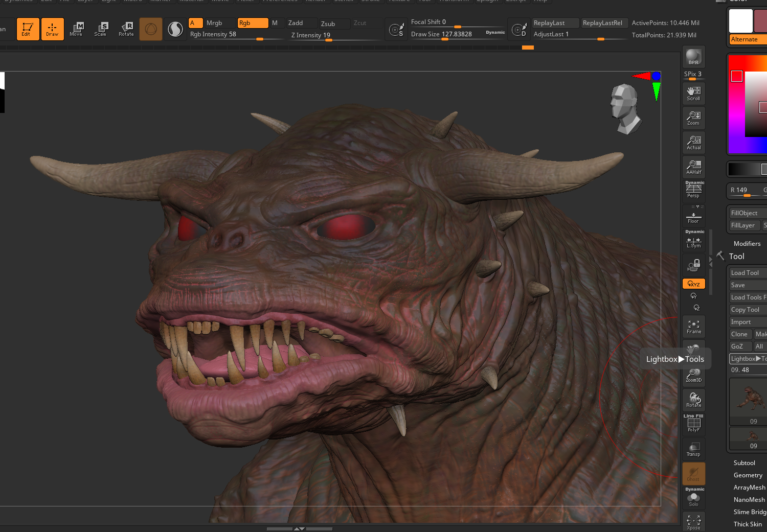The image size is (767, 532).
Task: Toggle PolyF Line Fill display
Action: [x=693, y=424]
